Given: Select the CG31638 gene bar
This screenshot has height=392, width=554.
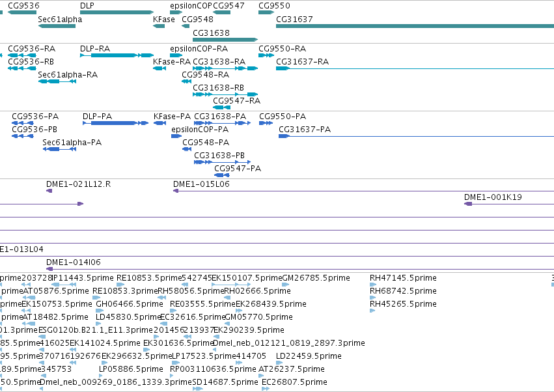Looking at the screenshot, I should point(225,40).
